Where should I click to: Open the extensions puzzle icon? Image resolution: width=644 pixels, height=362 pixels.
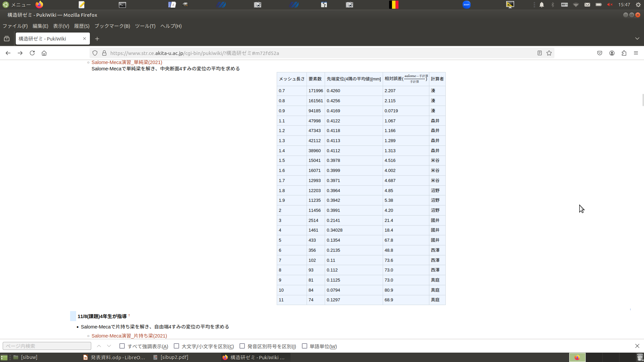(624, 53)
